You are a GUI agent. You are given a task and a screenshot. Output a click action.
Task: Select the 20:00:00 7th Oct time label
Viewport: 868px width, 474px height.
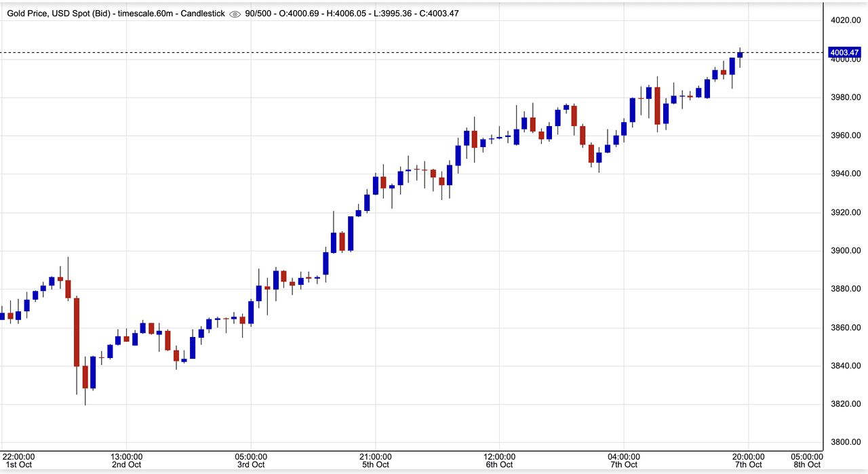[748, 460]
